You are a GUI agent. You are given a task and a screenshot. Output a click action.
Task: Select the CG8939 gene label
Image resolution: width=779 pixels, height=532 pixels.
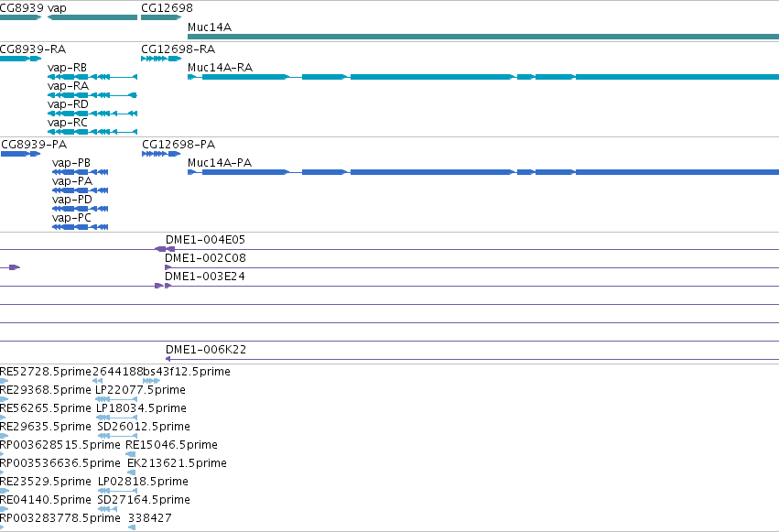pyautogui.click(x=22, y=8)
